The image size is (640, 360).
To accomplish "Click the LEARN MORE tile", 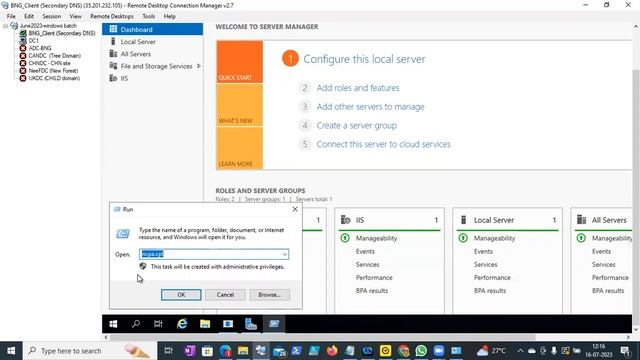I will [240, 148].
